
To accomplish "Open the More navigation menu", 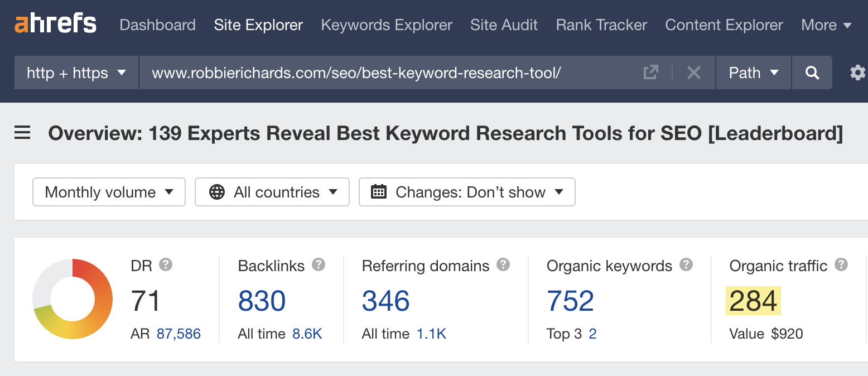I will pyautogui.click(x=826, y=25).
